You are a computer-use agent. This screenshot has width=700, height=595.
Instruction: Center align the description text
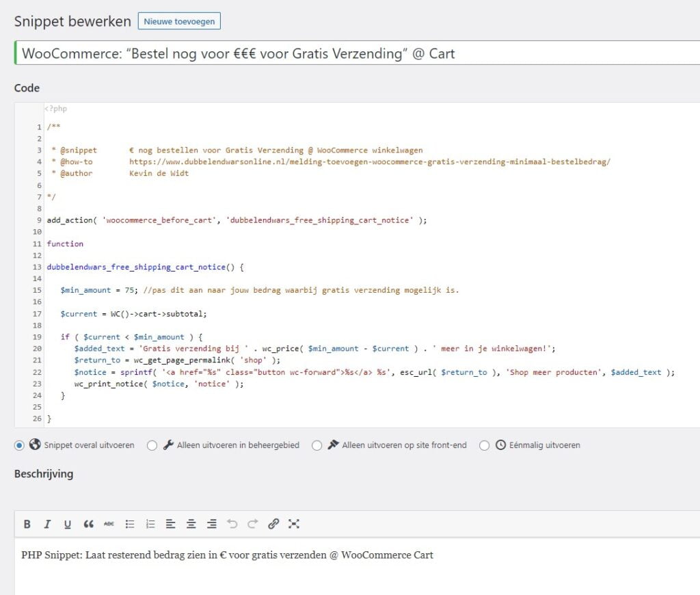(x=191, y=524)
